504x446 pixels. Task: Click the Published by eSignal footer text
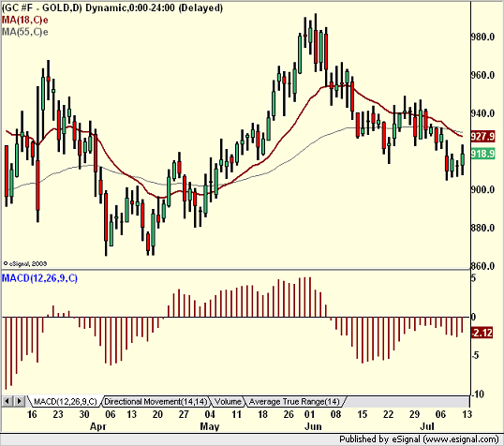(x=419, y=439)
